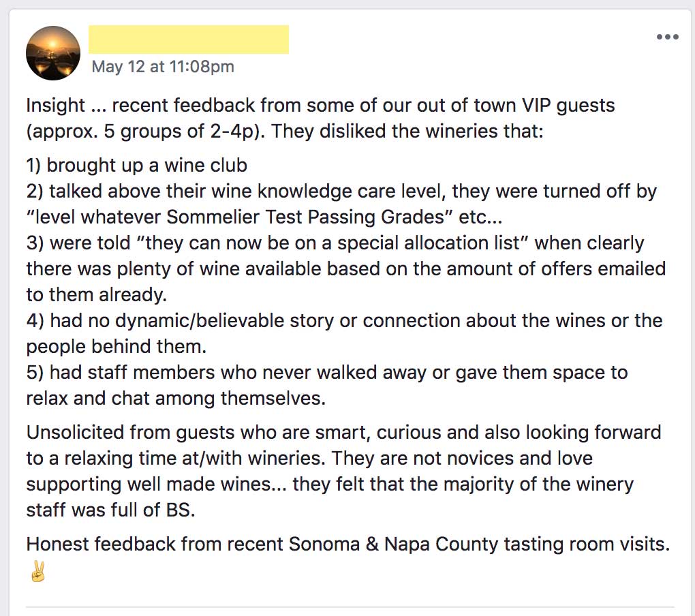Click 'to them already.' ending item 3
Image resolution: width=695 pixels, height=616 pixels.
[97, 295]
